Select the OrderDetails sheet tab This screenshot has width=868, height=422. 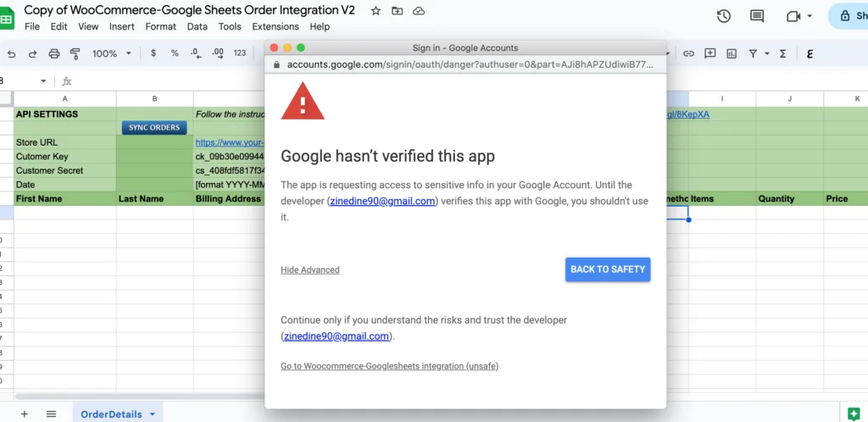[x=111, y=414]
